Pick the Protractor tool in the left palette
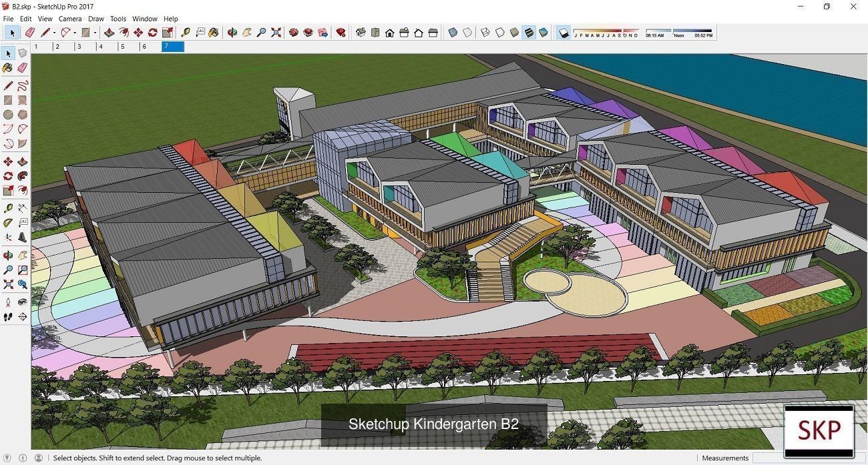This screenshot has width=868, height=465. [8, 223]
